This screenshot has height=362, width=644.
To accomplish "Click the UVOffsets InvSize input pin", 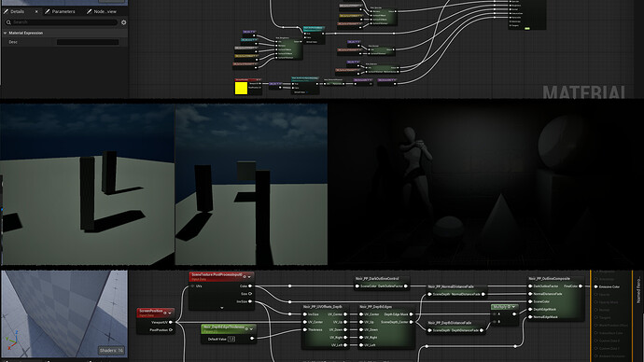I will pyautogui.click(x=305, y=314).
